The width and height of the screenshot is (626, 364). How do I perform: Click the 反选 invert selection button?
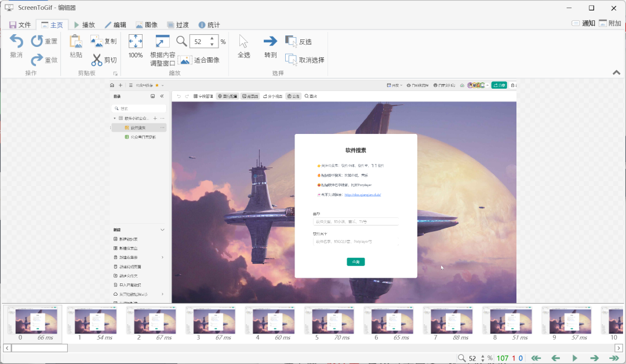coord(299,42)
